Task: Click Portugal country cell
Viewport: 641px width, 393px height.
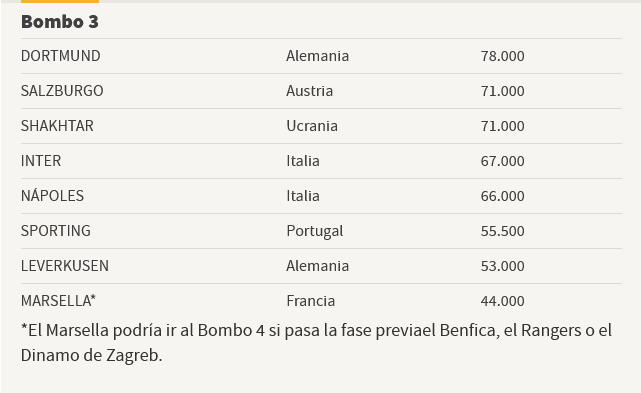Action: (315, 231)
